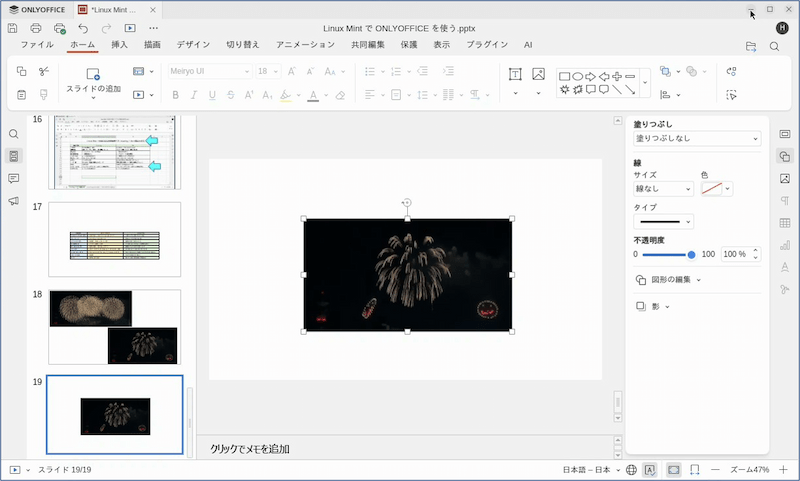Switch to the アニメーション tab

click(x=305, y=45)
